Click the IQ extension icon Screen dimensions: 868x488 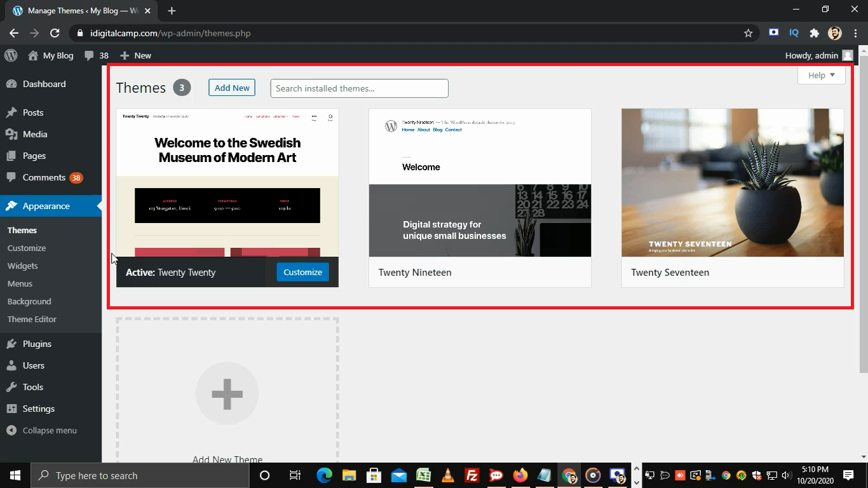pyautogui.click(x=794, y=32)
